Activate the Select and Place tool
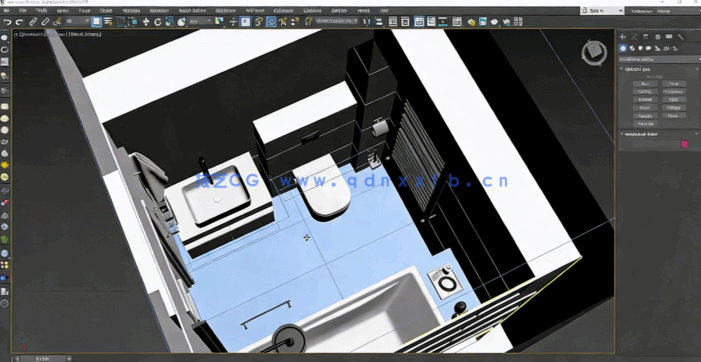This screenshot has height=362, width=701. [x=182, y=21]
